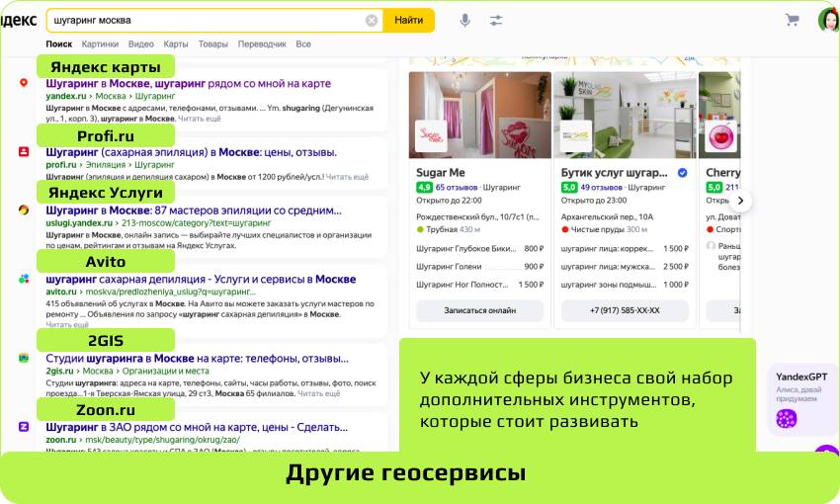Open Avito result шугаринг сахарная депиляция

(201, 279)
